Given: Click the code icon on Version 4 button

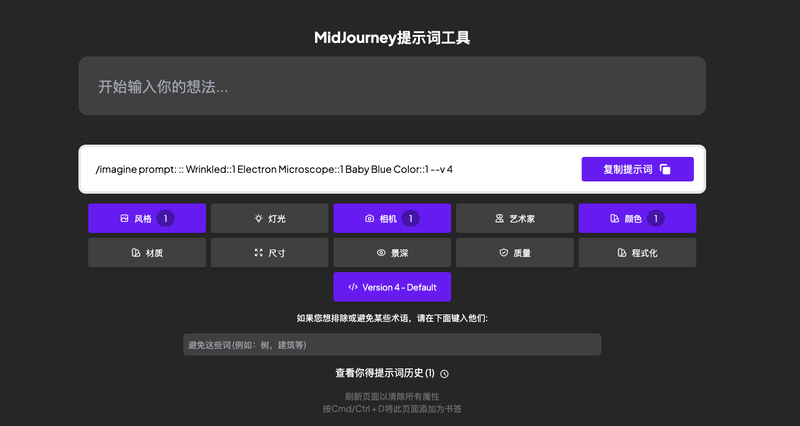Looking at the screenshot, I should point(353,287).
